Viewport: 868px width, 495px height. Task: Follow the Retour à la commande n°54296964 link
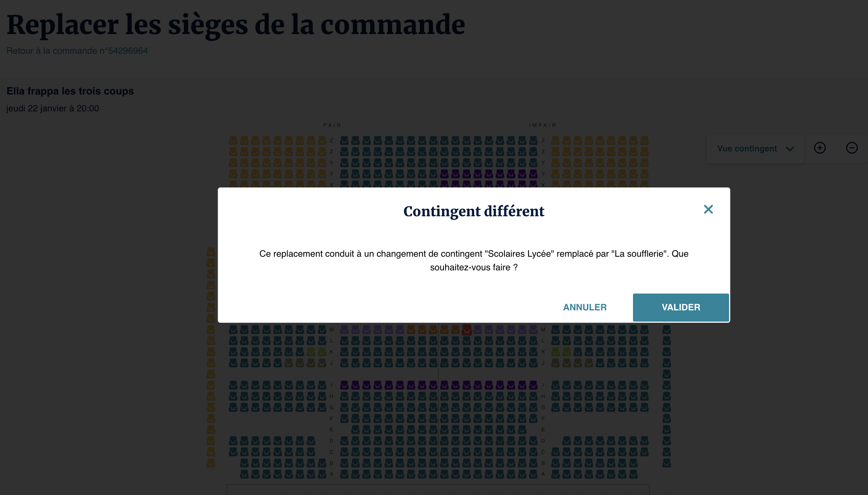point(77,51)
